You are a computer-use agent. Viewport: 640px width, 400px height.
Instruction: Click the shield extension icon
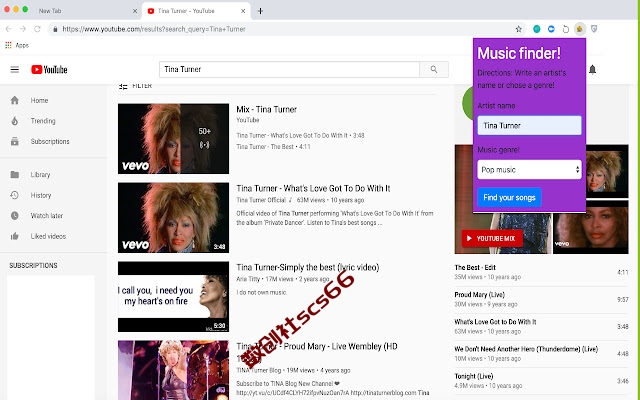coord(594,29)
